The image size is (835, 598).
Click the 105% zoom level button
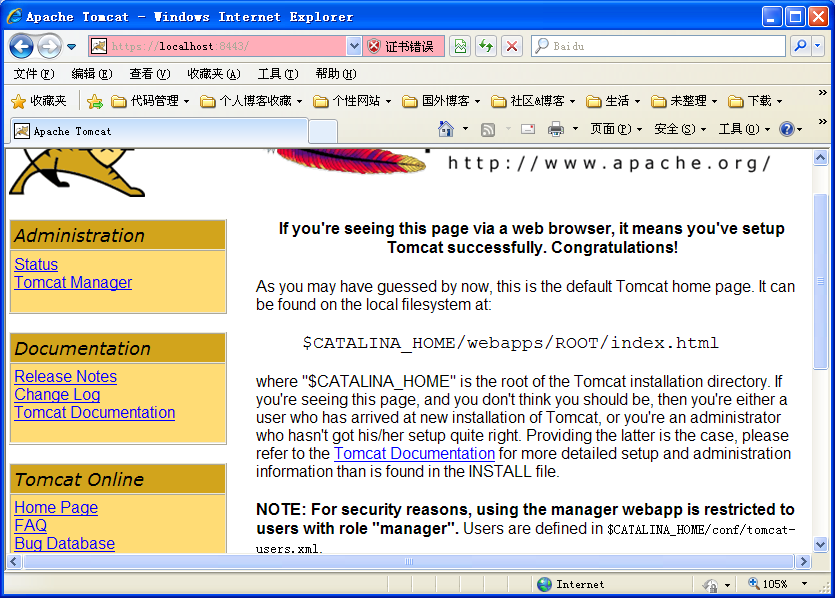768,584
